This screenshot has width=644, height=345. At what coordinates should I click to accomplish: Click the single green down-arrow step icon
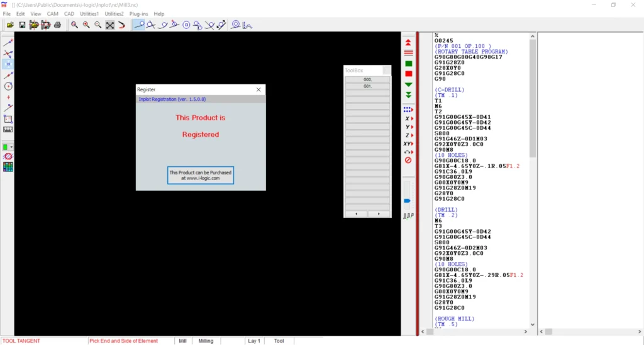coord(408,85)
